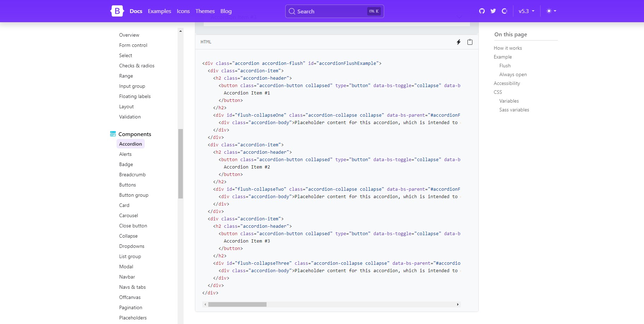This screenshot has height=324, width=644.
Task: Click the code block horizontal scrollbar thumb
Action: [237, 304]
